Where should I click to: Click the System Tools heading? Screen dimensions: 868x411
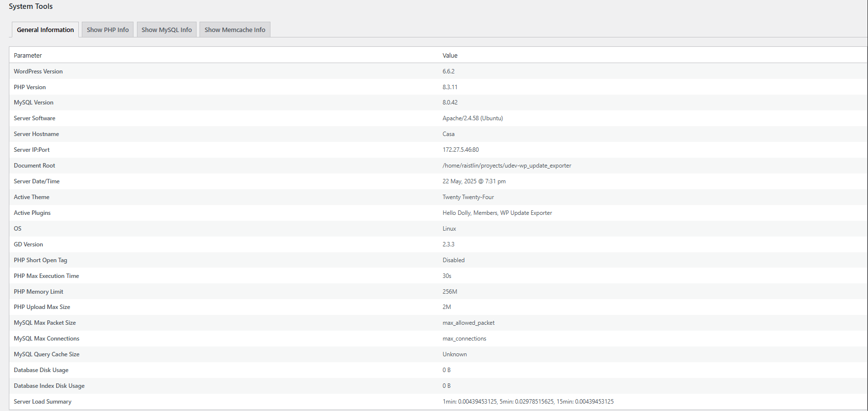tap(31, 6)
